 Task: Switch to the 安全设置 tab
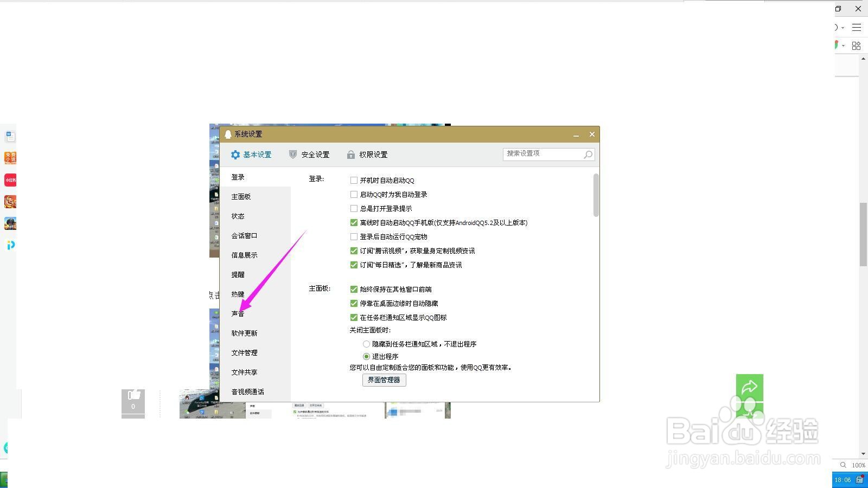309,155
